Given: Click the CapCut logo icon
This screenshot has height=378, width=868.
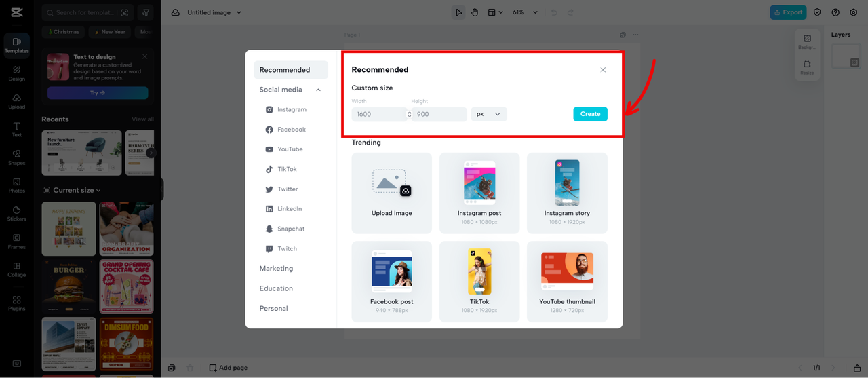Looking at the screenshot, I should point(16,12).
